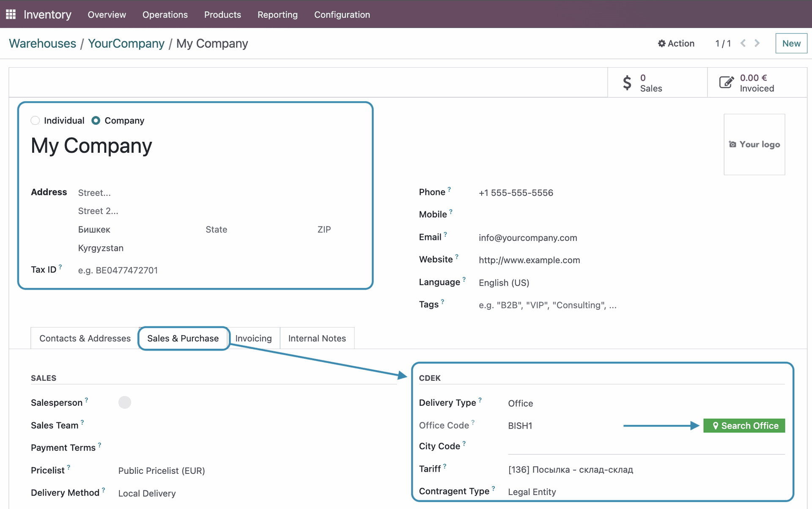Click help icon next to Delivery Type

pyautogui.click(x=480, y=399)
